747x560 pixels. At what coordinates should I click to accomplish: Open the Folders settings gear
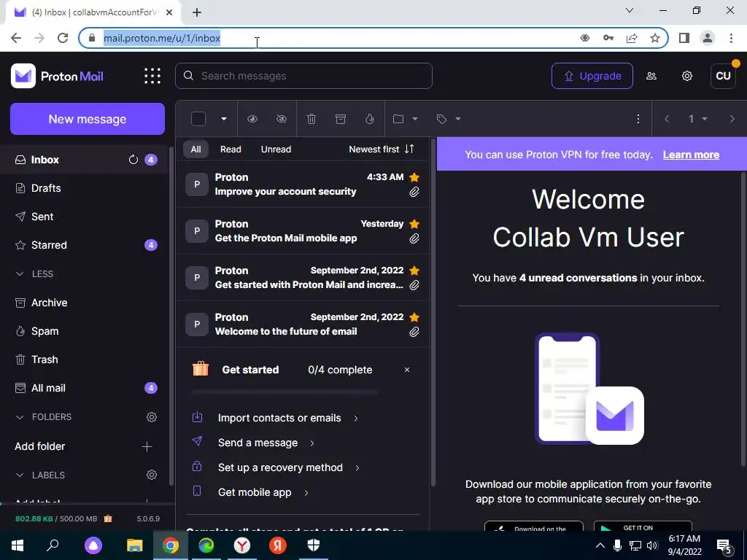(x=152, y=417)
